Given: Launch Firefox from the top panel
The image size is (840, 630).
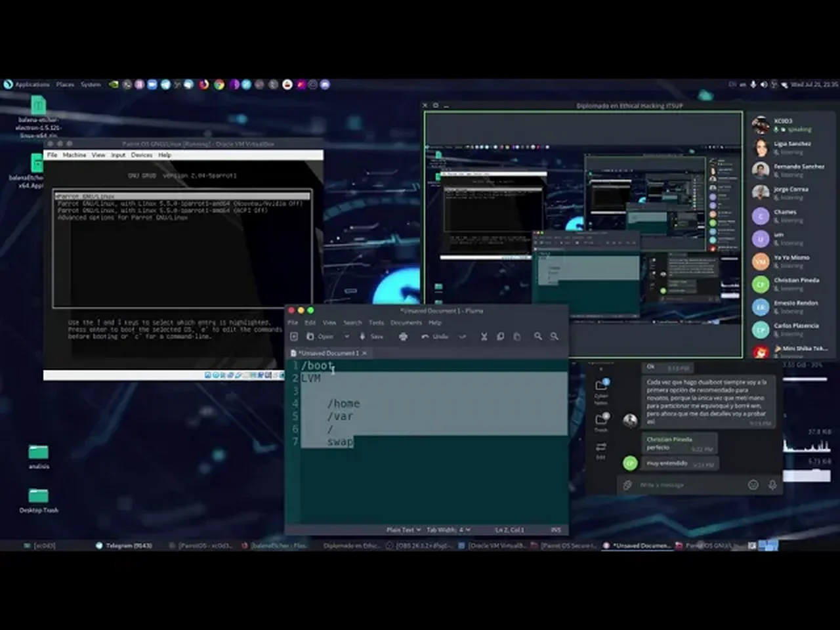Looking at the screenshot, I should pyautogui.click(x=204, y=85).
